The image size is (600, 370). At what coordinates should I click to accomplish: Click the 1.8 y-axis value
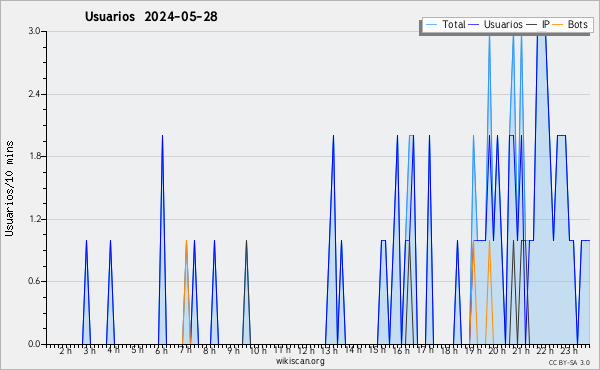[34, 156]
